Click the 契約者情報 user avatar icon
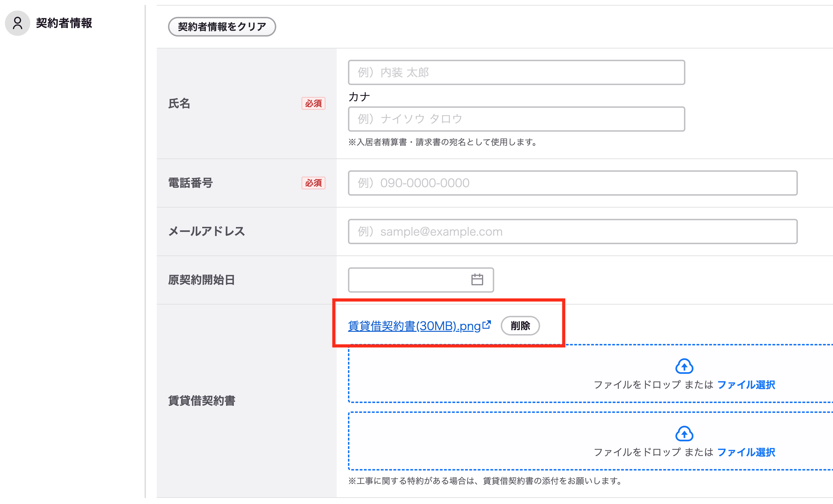Viewport: 833px width, 504px height. coord(18,23)
